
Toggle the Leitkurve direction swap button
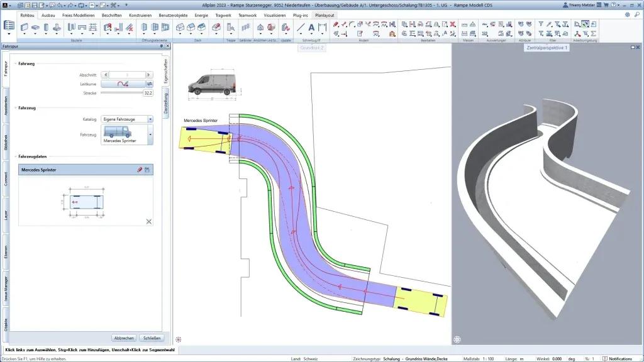point(150,84)
